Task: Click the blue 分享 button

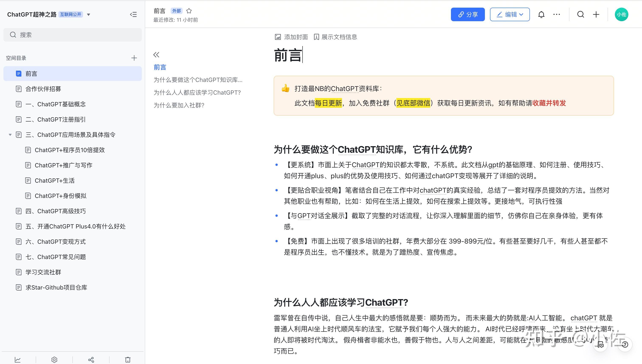Action: click(467, 14)
